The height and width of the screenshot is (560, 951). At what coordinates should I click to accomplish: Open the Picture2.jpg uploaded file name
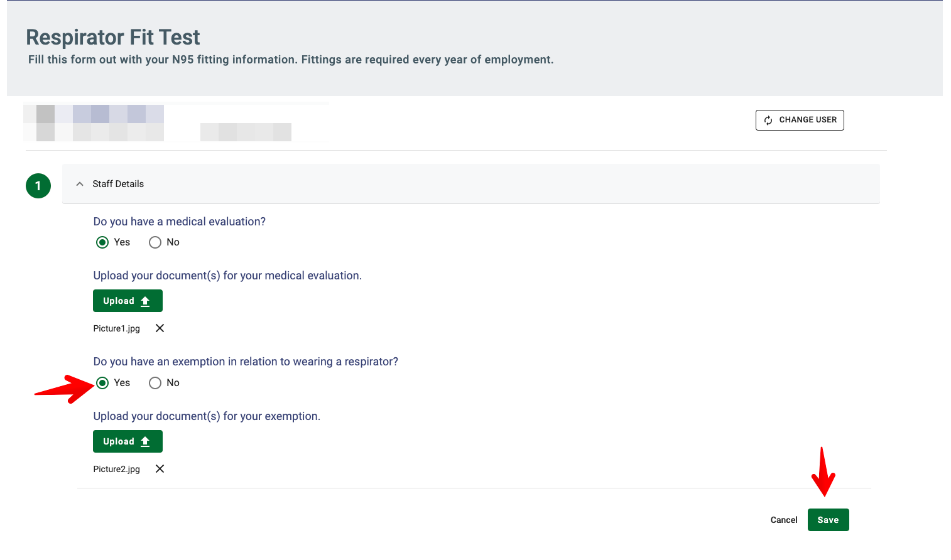pos(117,469)
